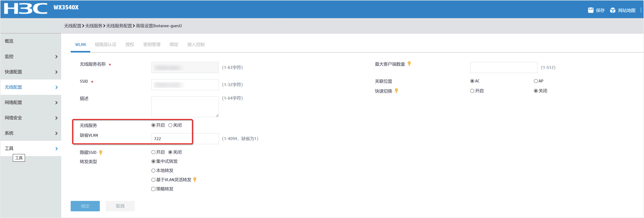Choose AP as association location

tap(536, 81)
